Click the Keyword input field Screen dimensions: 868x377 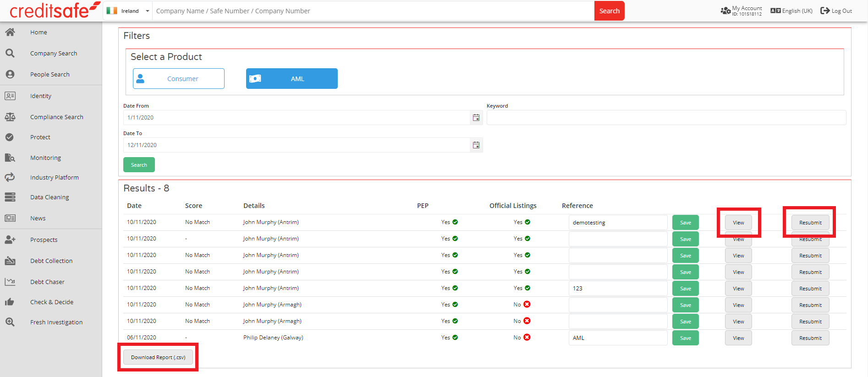(666, 118)
